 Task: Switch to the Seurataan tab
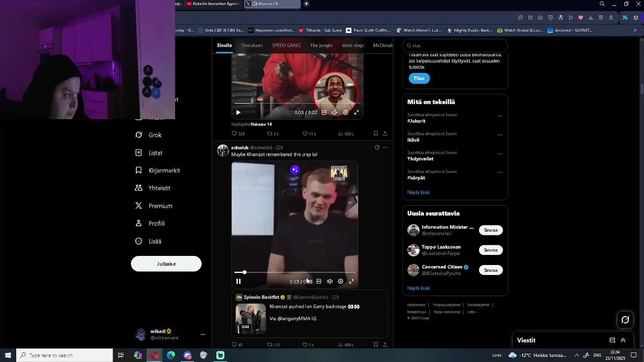point(252,45)
